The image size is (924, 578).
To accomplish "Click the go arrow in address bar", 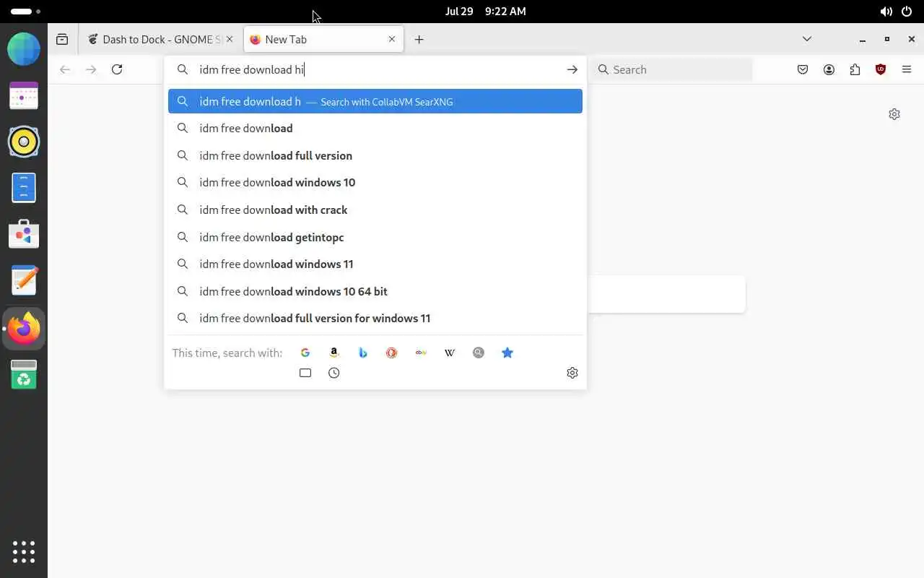I will pyautogui.click(x=572, y=69).
